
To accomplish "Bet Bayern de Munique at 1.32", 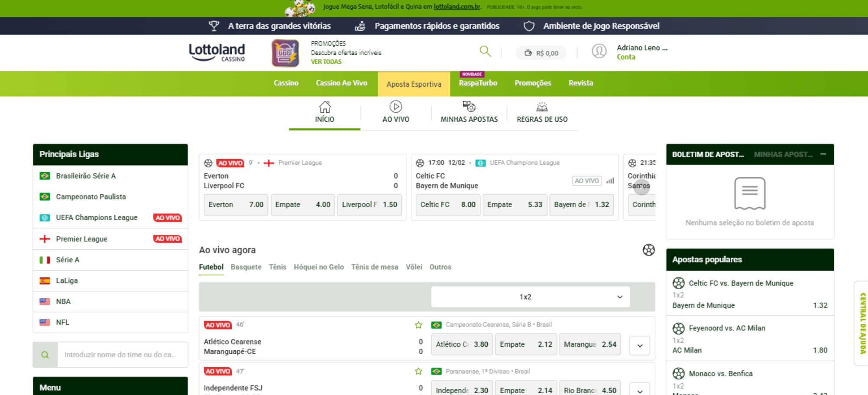I will 582,205.
